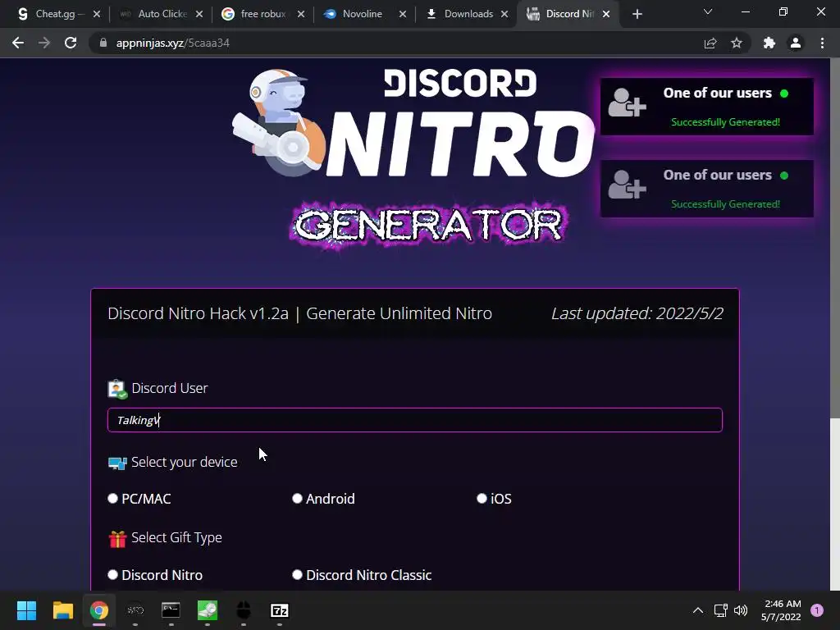Click the Chrome taskbar icon
The image size is (840, 630).
(98, 610)
